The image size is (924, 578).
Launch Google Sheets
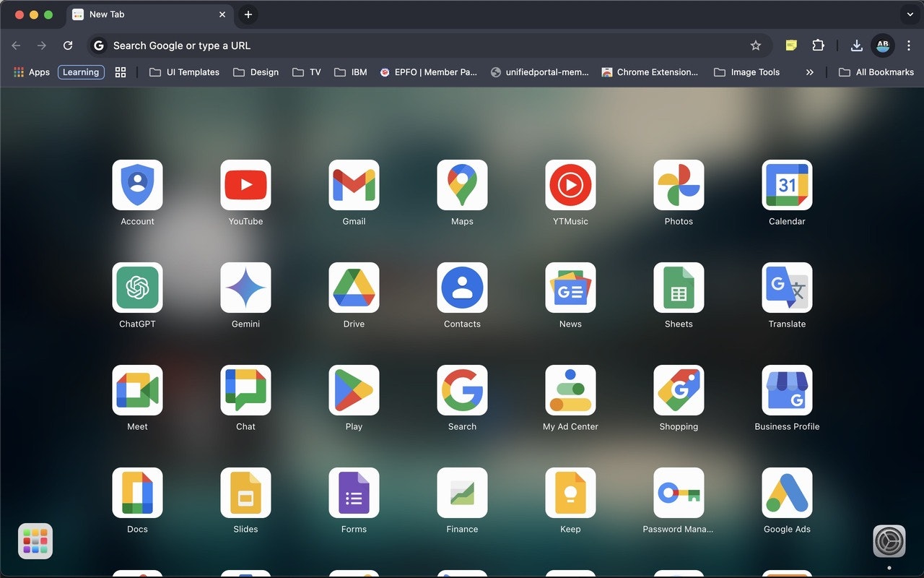pyautogui.click(x=679, y=288)
